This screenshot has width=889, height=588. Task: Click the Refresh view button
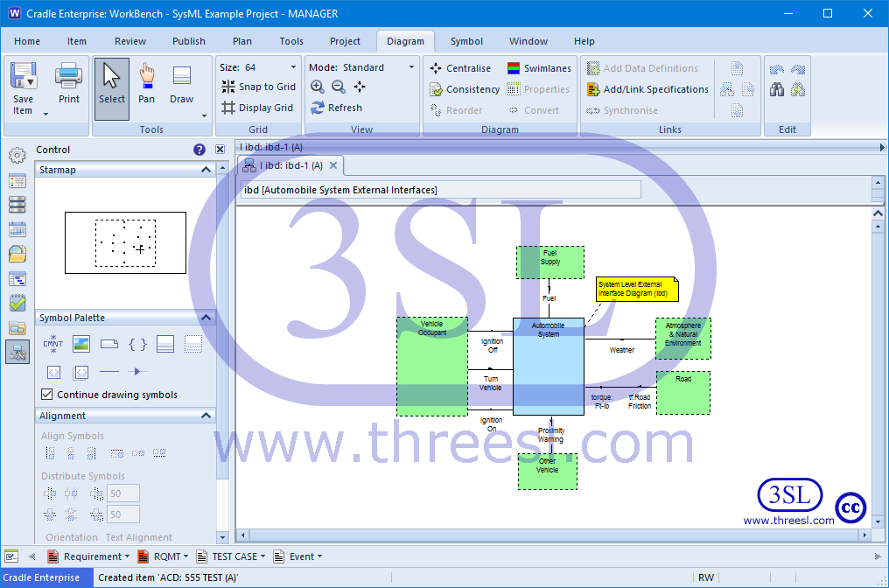click(x=336, y=108)
